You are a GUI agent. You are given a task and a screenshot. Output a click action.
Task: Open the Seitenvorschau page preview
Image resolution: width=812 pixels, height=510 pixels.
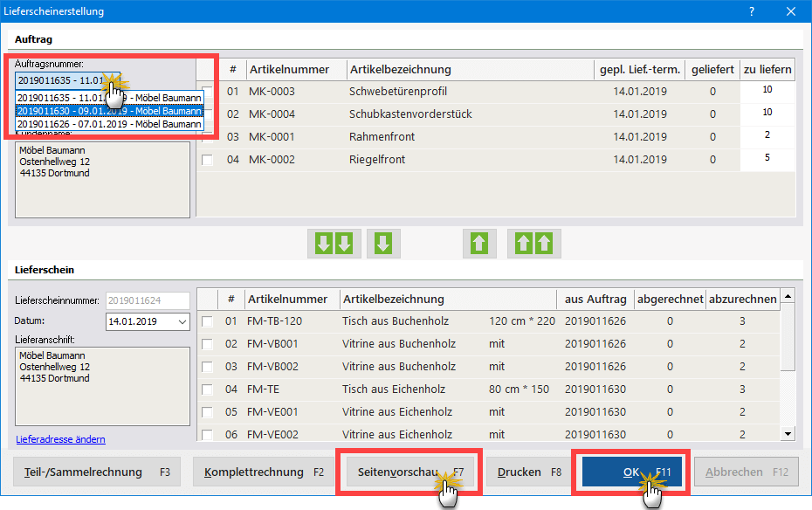coord(409,472)
